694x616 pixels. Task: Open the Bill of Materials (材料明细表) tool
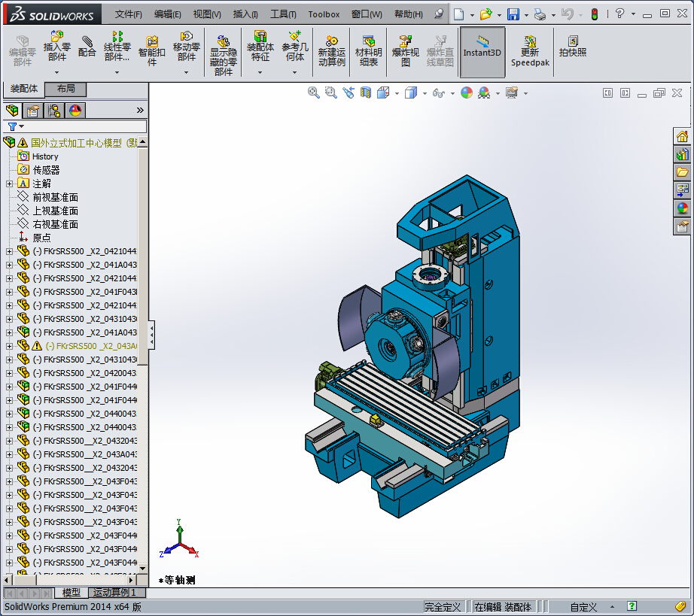pos(368,51)
